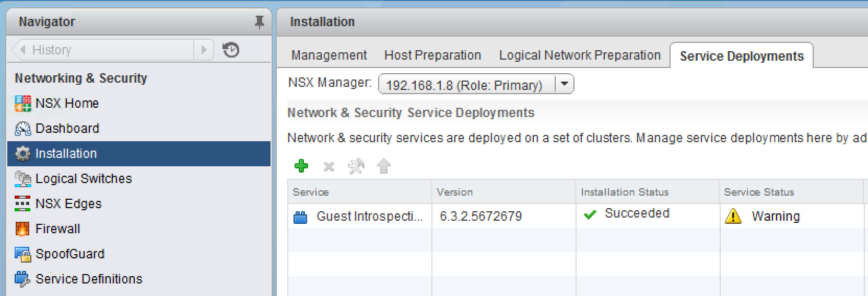The width and height of the screenshot is (868, 296).
Task: Click the Warning service status text
Action: point(776,217)
